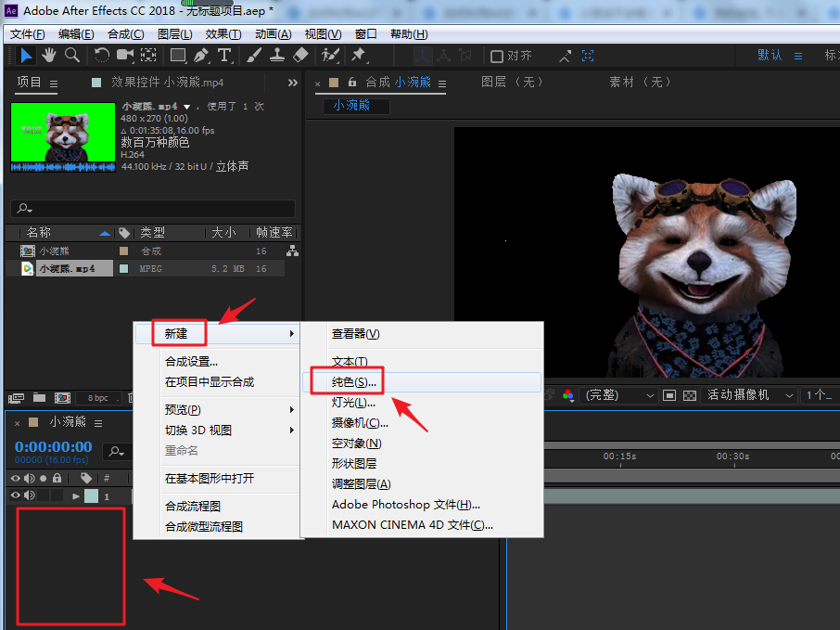Click label color swatch of 小浣熊.mp4 footage
This screenshot has width=840, height=630.
[123, 269]
